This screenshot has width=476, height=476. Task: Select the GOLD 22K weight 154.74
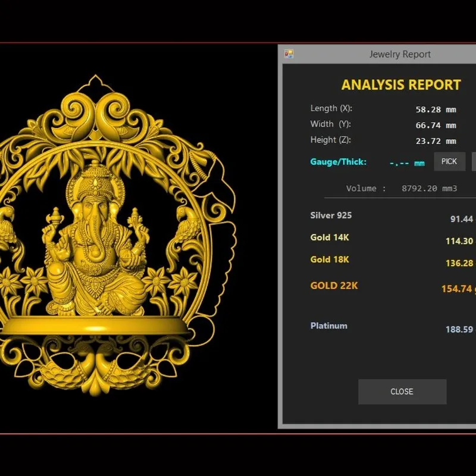456,289
